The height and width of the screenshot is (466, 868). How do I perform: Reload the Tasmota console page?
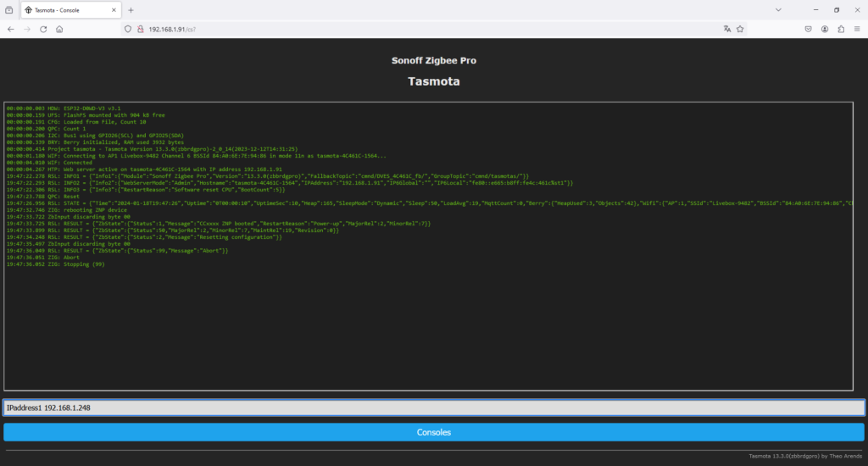pos(42,28)
